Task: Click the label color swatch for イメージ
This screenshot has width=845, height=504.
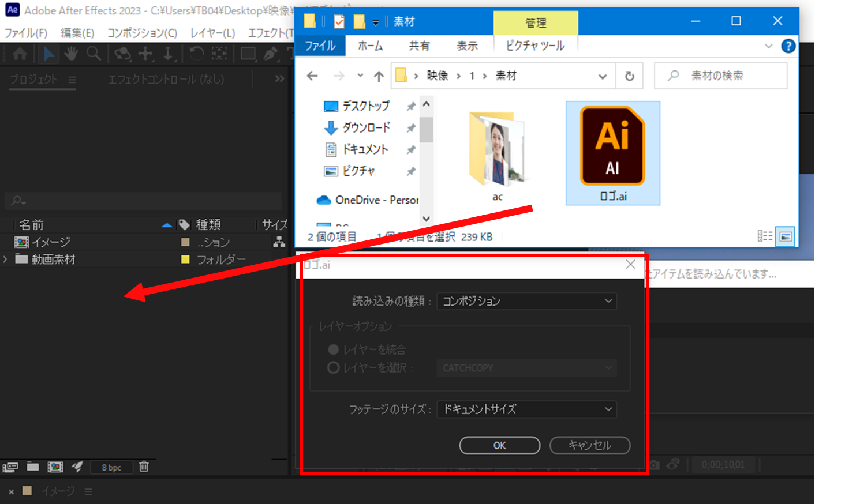Action: pos(185,242)
